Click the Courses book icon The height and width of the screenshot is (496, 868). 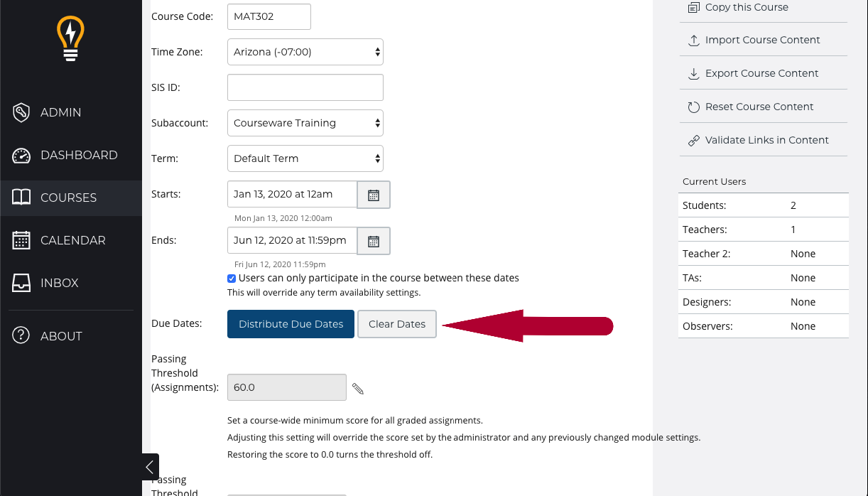pos(21,198)
